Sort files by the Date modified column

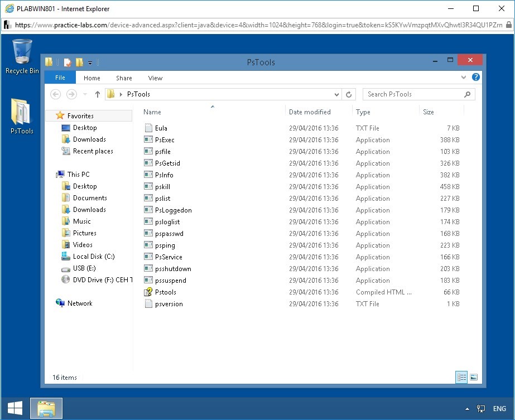click(x=310, y=112)
